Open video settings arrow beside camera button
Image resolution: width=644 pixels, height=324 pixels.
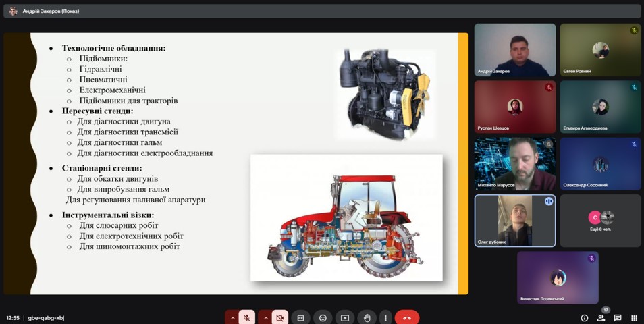265,317
